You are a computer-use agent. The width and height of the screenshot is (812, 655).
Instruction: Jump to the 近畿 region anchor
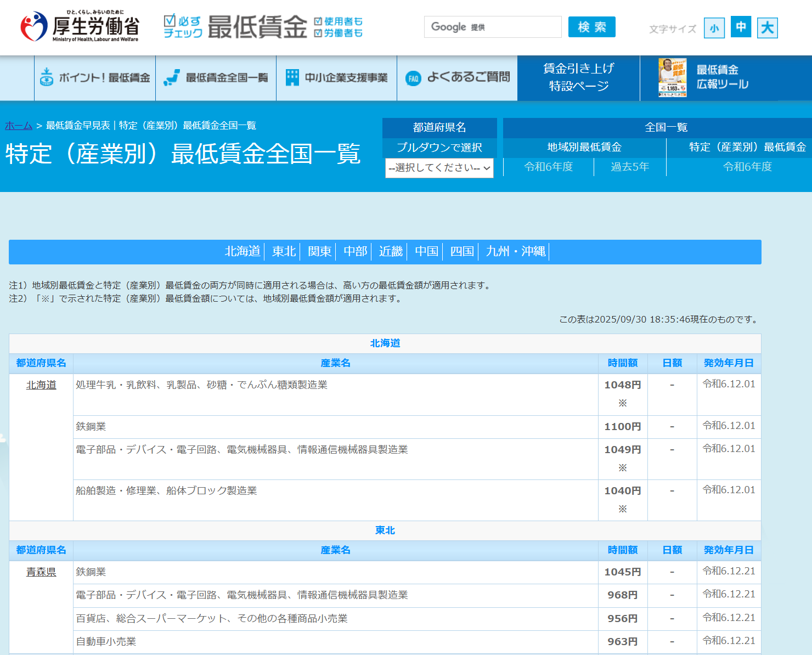coord(391,251)
